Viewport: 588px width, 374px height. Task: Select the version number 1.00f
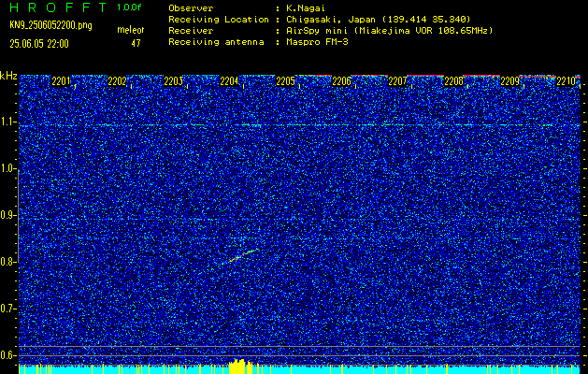129,7
